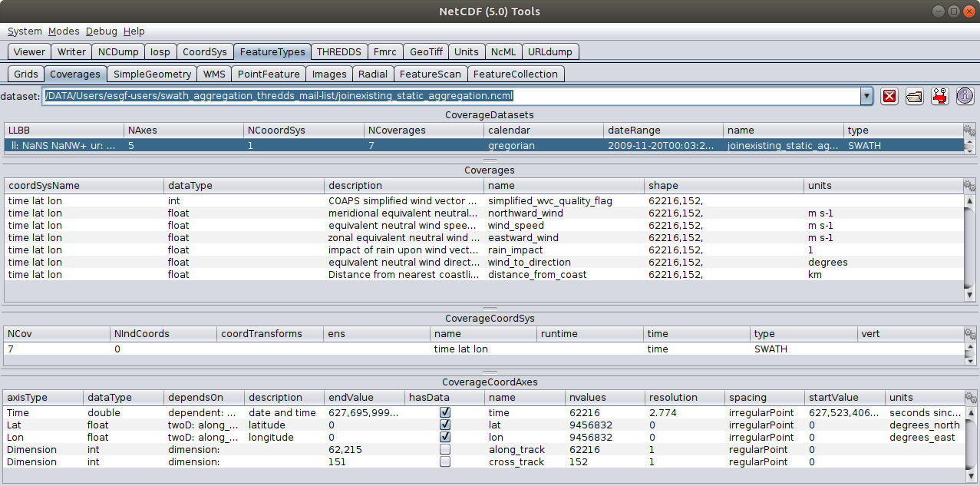Open the file chooser folder icon
The image size is (980, 486).
[x=914, y=96]
